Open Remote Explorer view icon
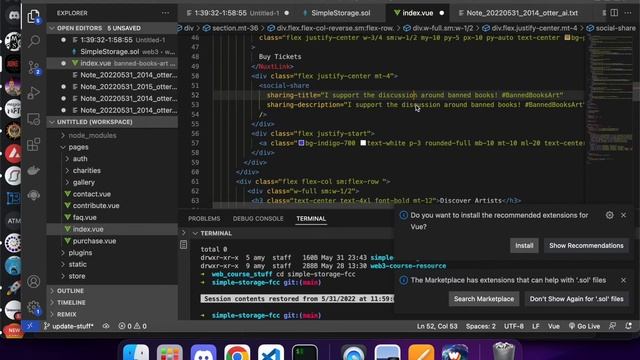The image size is (640, 360). 33,119
